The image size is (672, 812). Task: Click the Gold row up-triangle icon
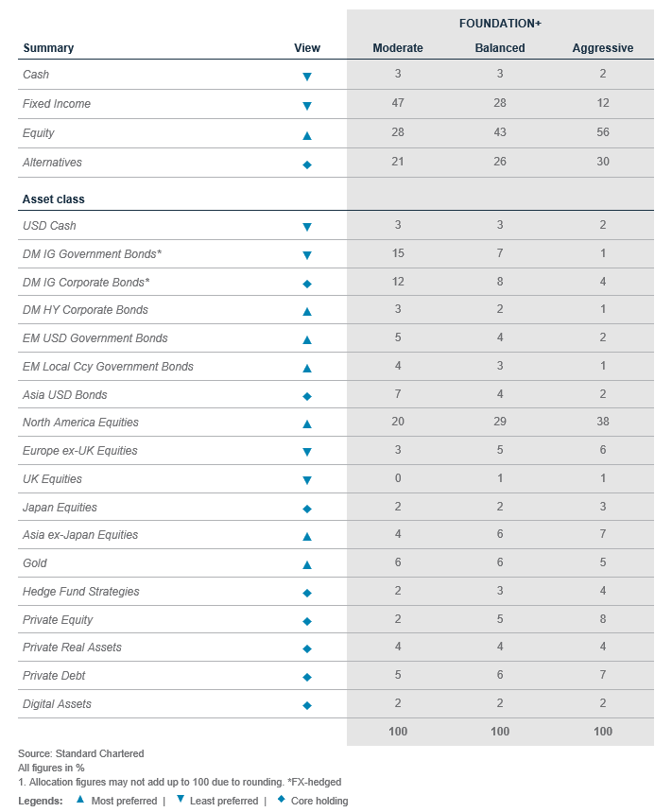pyautogui.click(x=307, y=564)
